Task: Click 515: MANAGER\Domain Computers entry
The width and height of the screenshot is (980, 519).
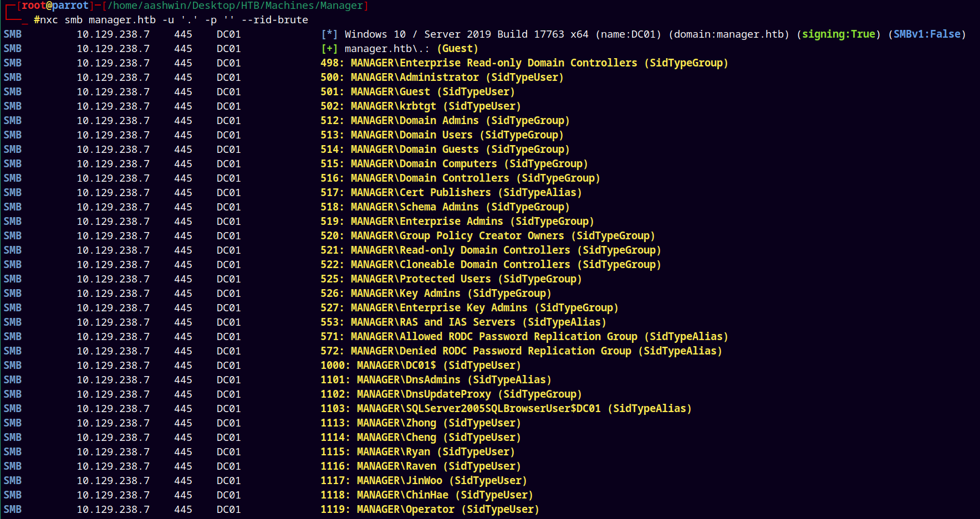Action: 454,164
